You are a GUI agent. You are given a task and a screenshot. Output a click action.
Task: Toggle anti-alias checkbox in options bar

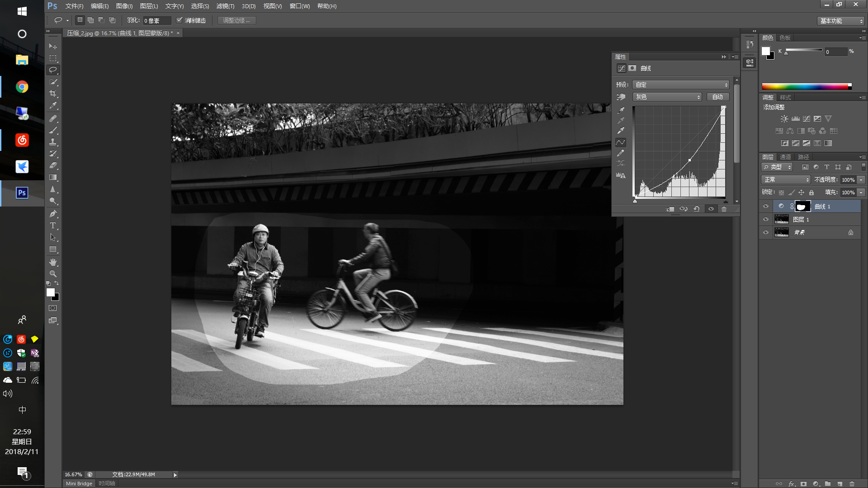(179, 20)
